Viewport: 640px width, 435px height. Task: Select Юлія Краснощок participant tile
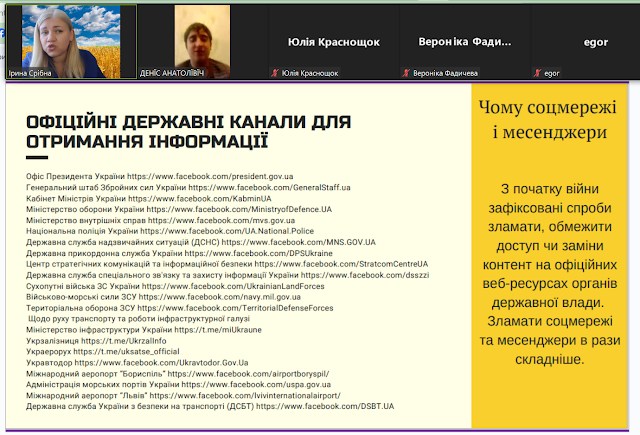[x=333, y=42]
